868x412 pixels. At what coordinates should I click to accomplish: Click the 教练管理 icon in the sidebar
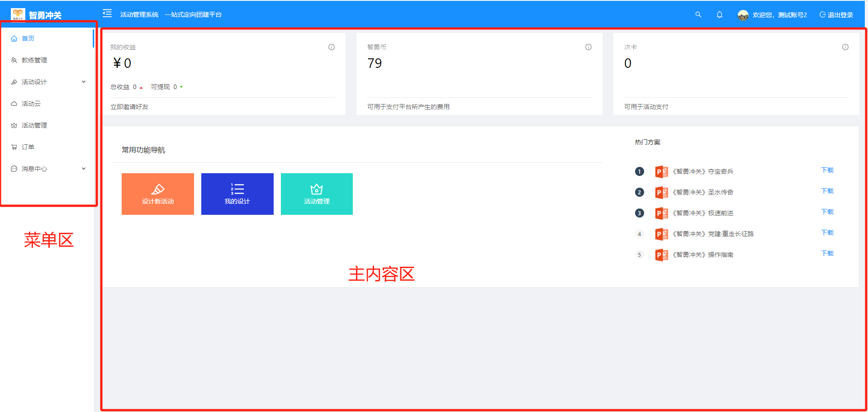[14, 60]
